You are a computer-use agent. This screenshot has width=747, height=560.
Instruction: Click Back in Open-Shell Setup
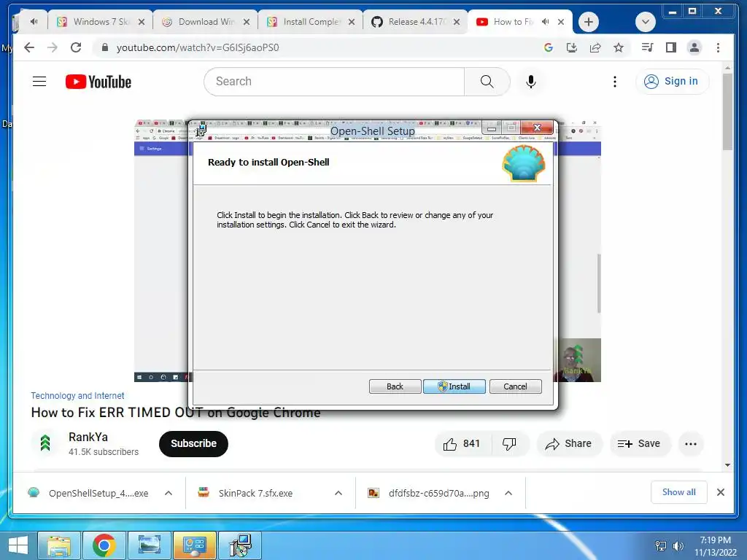click(395, 386)
